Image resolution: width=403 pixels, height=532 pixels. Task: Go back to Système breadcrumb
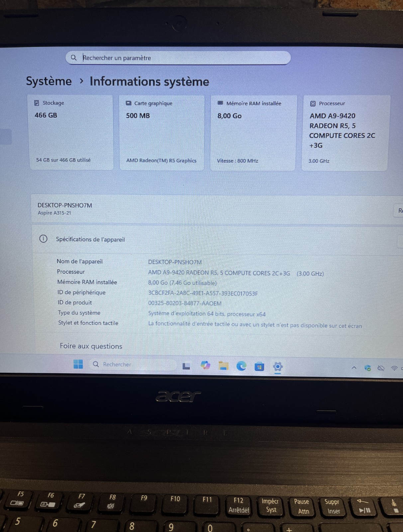click(x=49, y=81)
